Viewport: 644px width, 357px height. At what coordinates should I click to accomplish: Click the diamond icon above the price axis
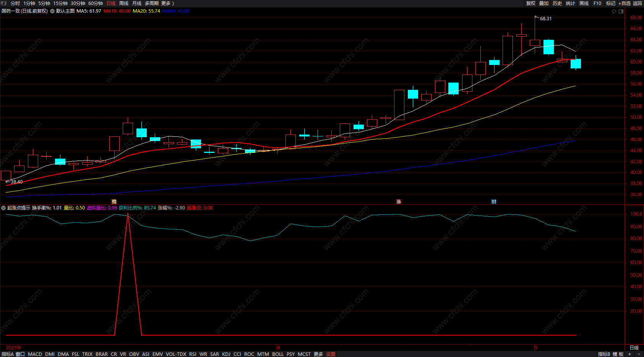pos(614,11)
